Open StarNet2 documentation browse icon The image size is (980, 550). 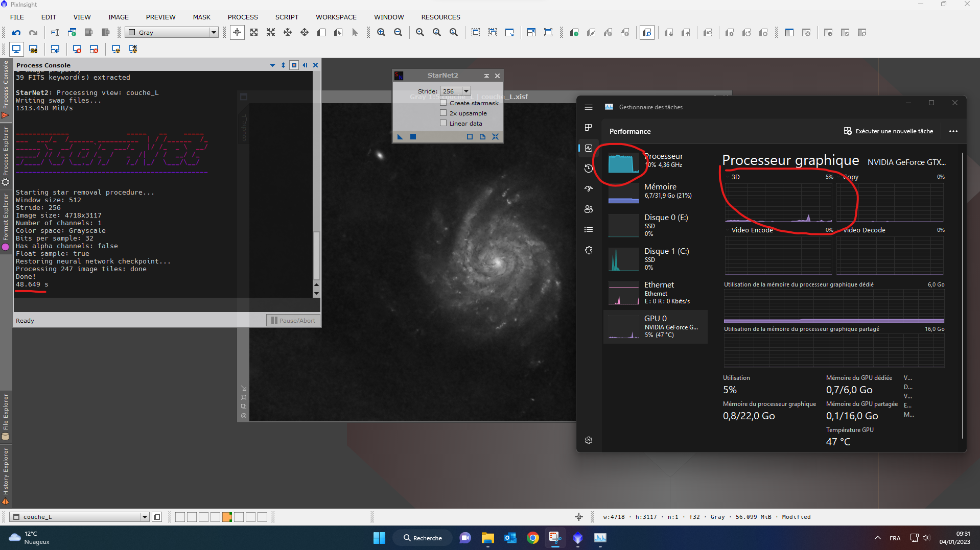tap(482, 136)
